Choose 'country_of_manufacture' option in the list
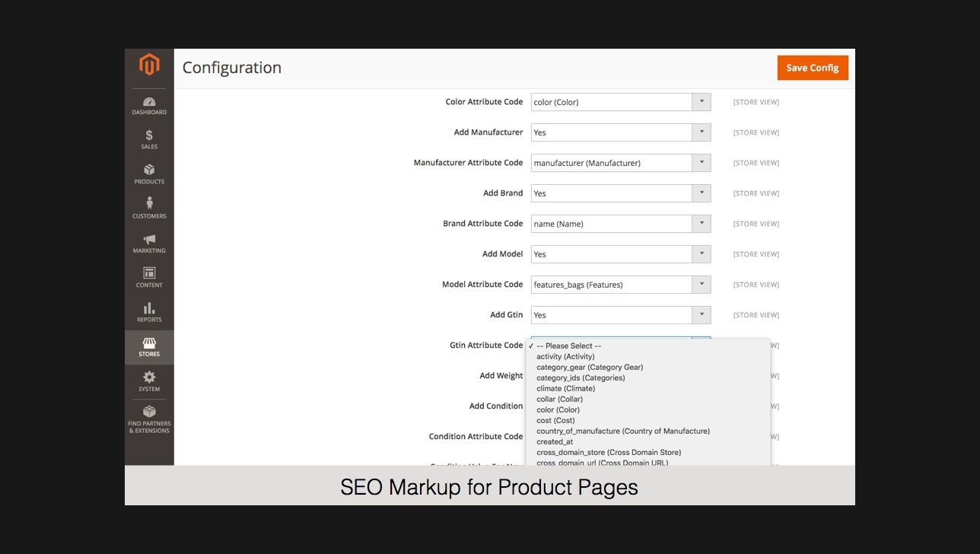980x554 pixels. [x=622, y=431]
